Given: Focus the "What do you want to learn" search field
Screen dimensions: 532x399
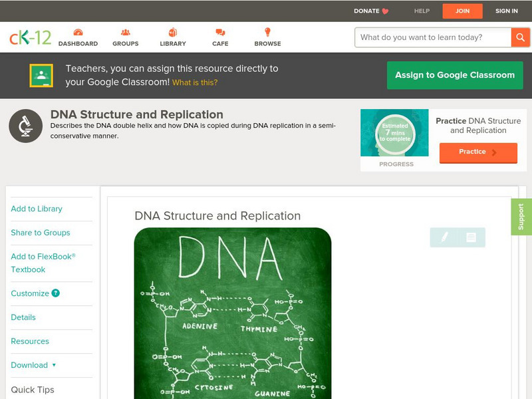Looking at the screenshot, I should [x=433, y=37].
